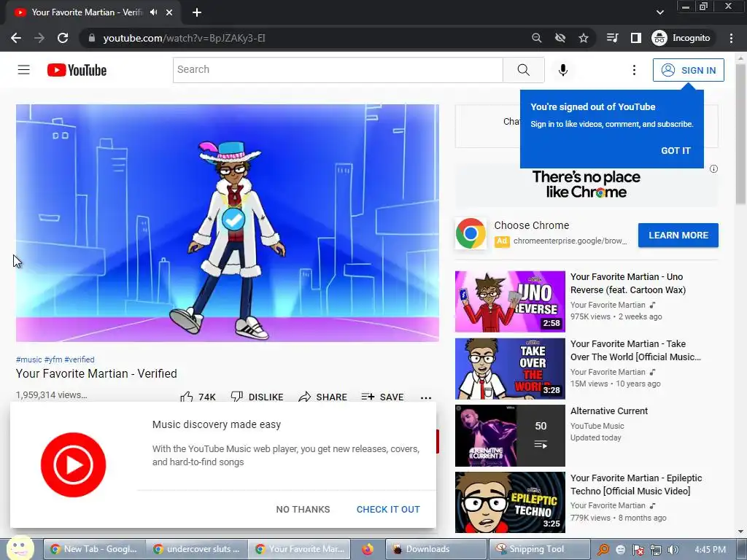The width and height of the screenshot is (747, 560).
Task: Open the #music hashtag link
Action: pos(28,359)
